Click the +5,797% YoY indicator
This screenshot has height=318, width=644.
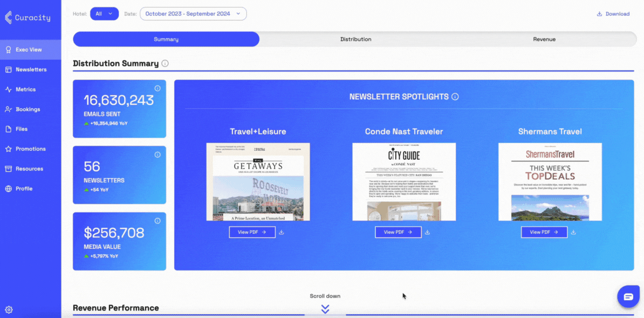pos(101,256)
